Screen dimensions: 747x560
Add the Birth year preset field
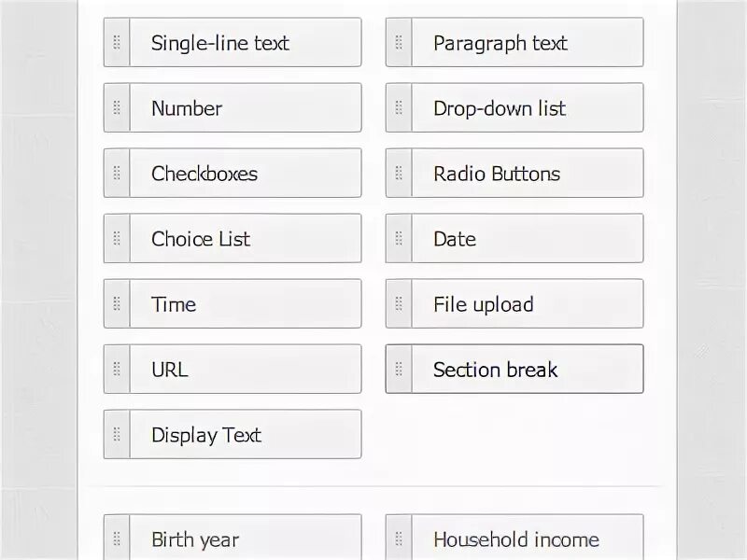click(x=244, y=539)
